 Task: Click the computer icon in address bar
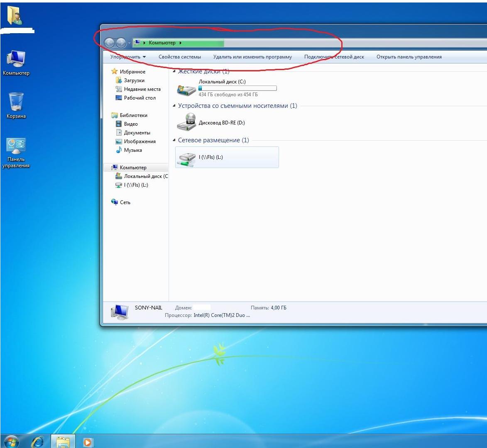coord(137,42)
